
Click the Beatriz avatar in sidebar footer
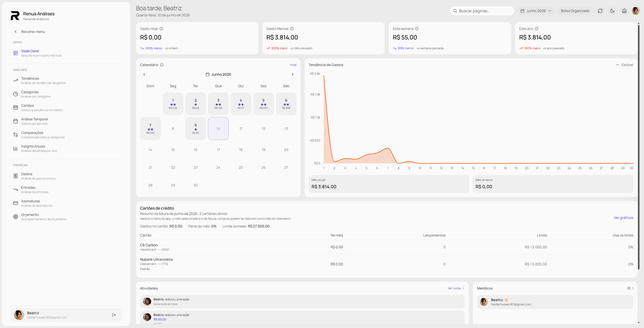click(x=19, y=315)
